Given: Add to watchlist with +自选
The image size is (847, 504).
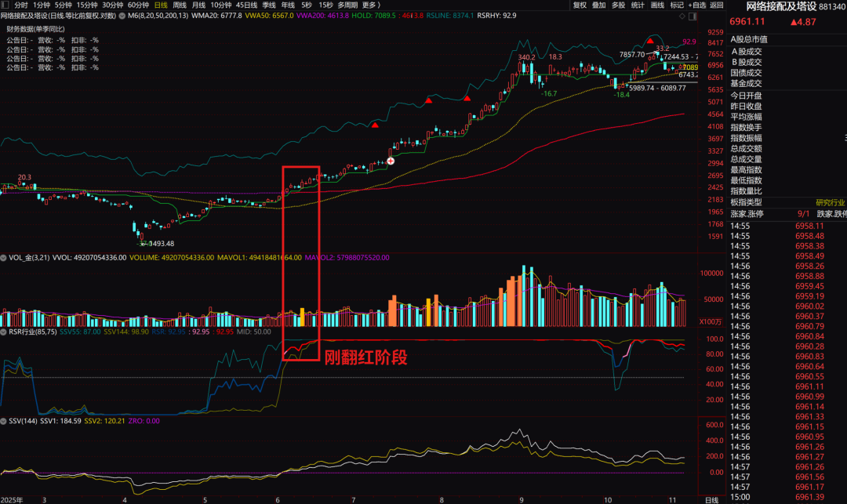Looking at the screenshot, I should coord(697,5).
